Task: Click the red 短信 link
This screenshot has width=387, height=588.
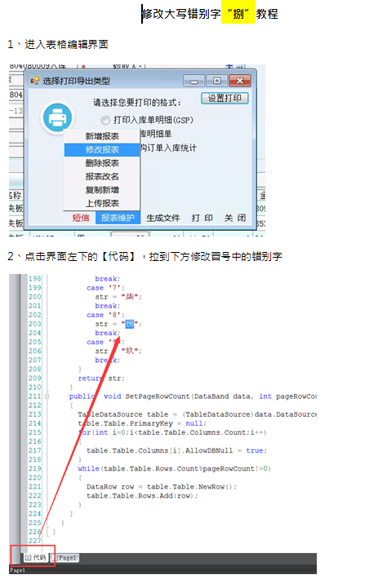Action: [x=81, y=218]
